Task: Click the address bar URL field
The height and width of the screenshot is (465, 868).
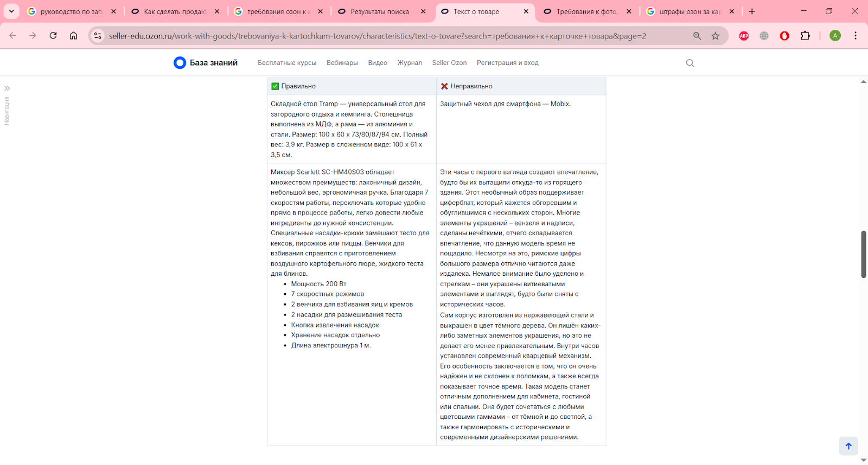Action: coord(378,36)
